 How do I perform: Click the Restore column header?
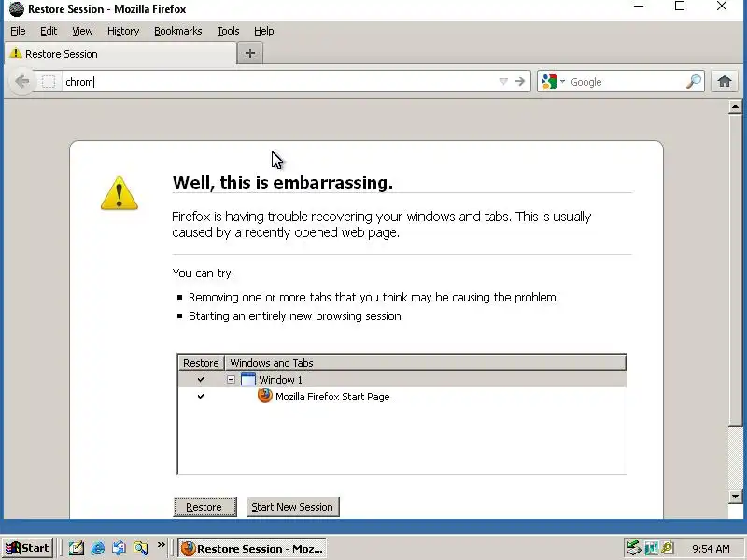pos(201,363)
